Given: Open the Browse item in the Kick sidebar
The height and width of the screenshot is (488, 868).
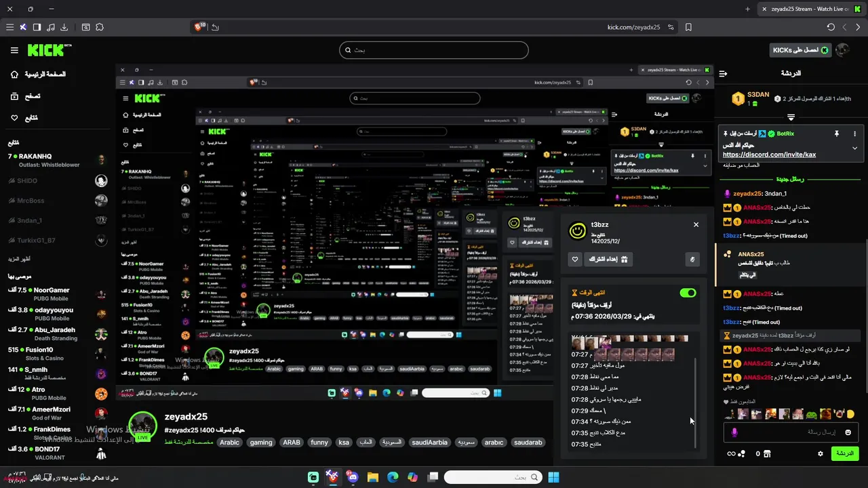Looking at the screenshot, I should coord(26,96).
